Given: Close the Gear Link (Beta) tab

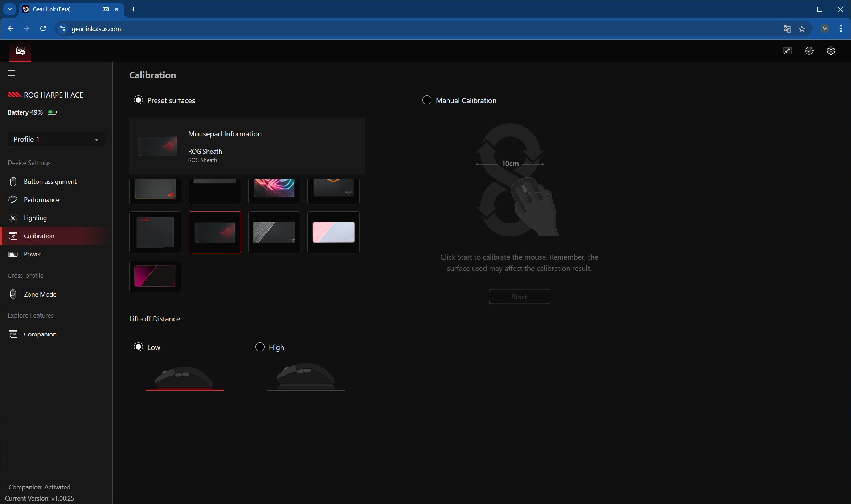Looking at the screenshot, I should pos(116,9).
